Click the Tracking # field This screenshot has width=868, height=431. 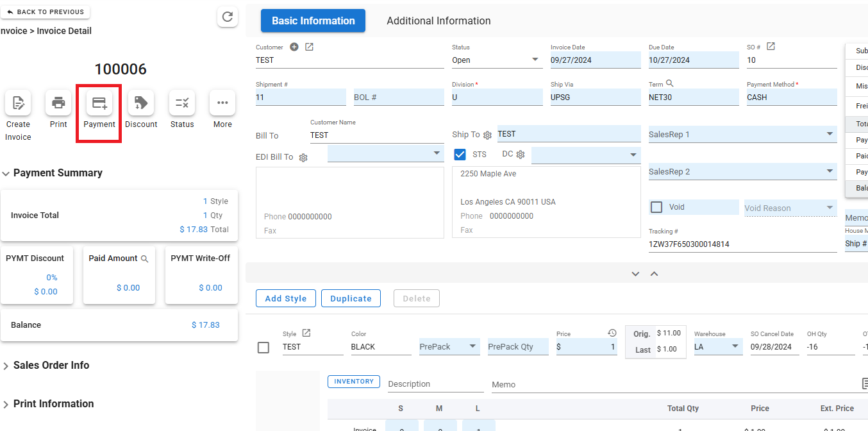[743, 244]
